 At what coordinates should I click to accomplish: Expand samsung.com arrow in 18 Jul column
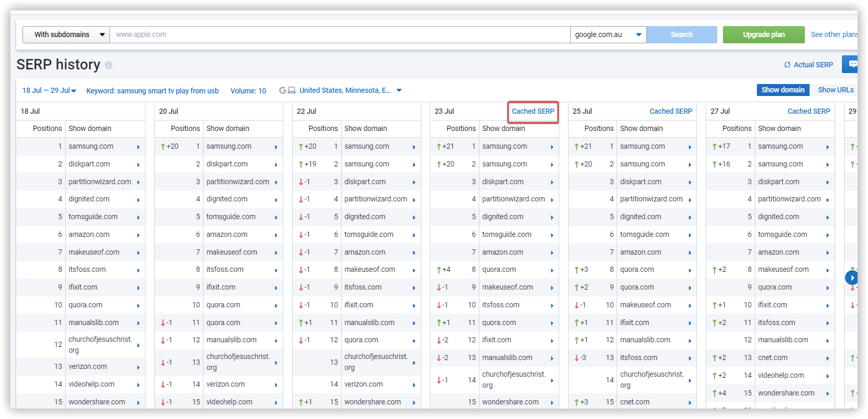coord(138,147)
